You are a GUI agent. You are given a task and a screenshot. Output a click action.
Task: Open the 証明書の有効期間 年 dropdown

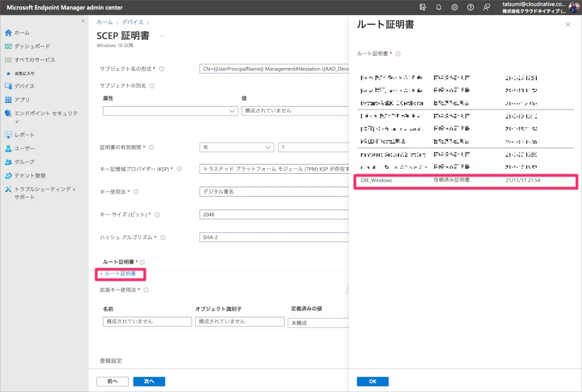tap(237, 147)
